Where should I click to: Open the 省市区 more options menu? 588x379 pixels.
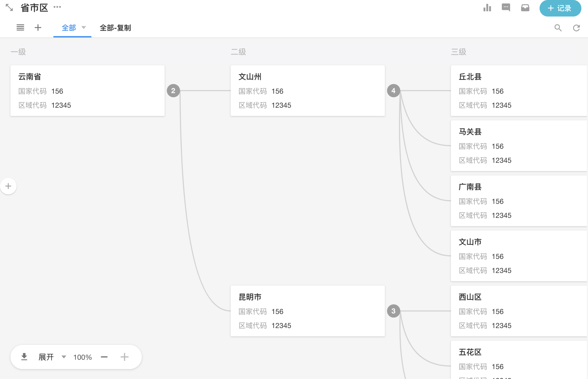[57, 7]
